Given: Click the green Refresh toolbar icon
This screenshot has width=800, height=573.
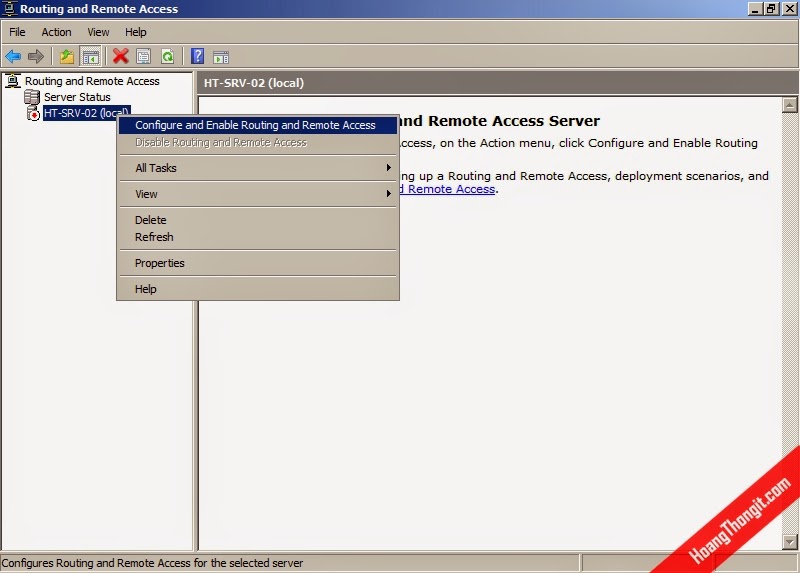Looking at the screenshot, I should point(167,56).
